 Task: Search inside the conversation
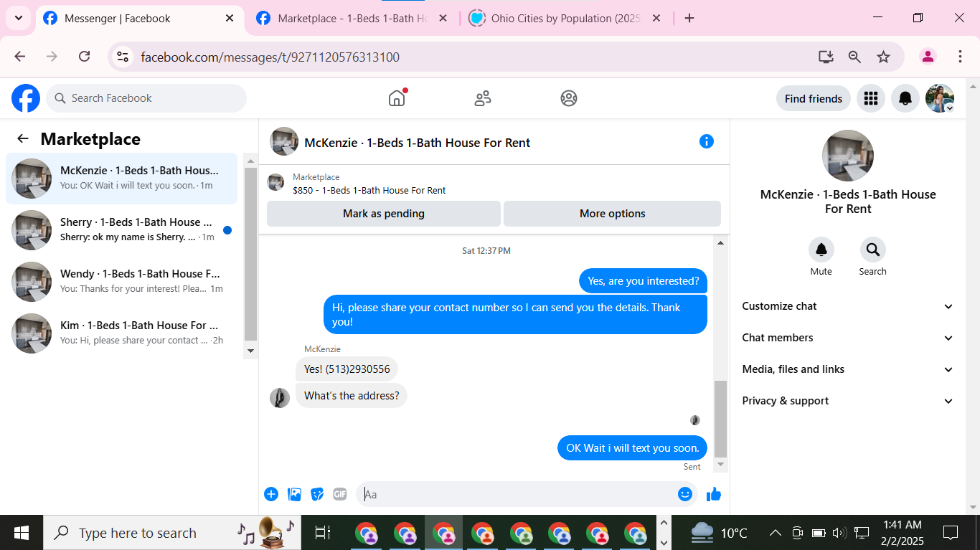[x=873, y=250]
